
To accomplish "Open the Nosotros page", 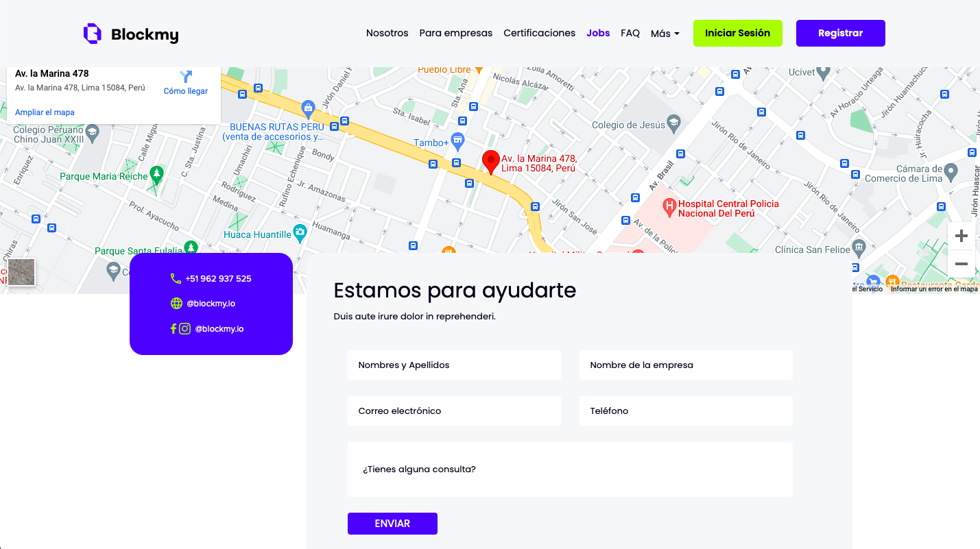I will coord(387,33).
